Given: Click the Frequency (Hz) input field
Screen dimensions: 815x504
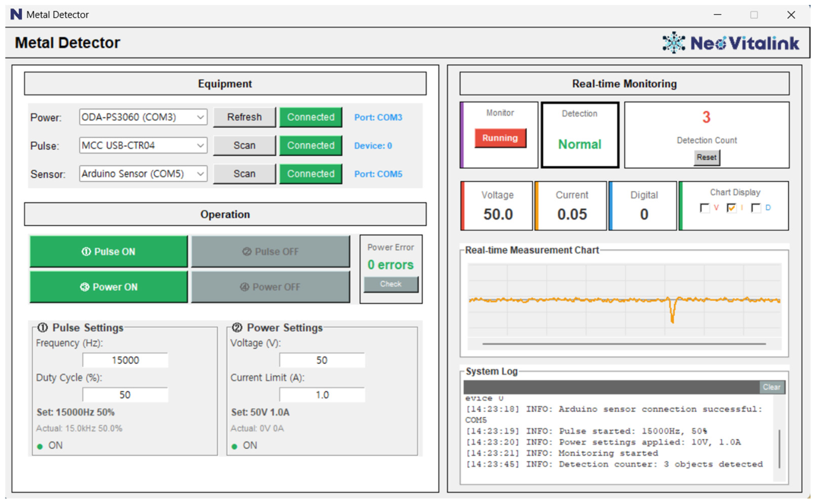Looking at the screenshot, I should (125, 360).
